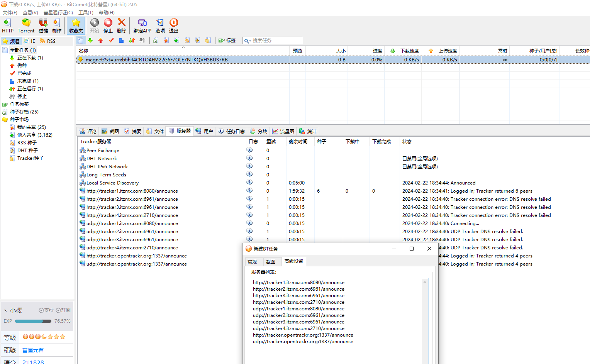Open the 评论 comments tab

[x=88, y=131]
